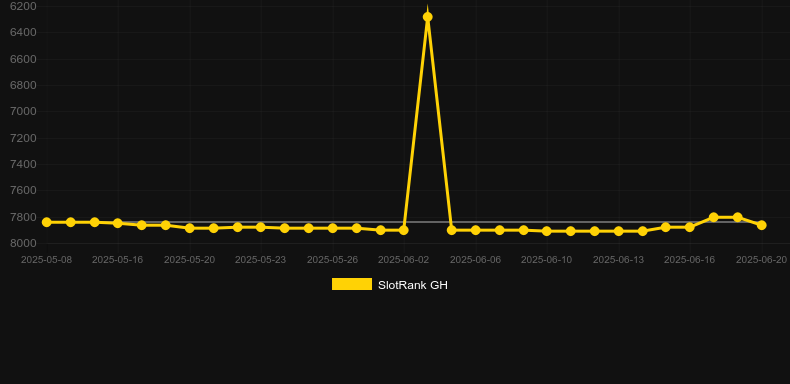
Task: Click the data point above 2025-05-23
Action: [x=260, y=227]
